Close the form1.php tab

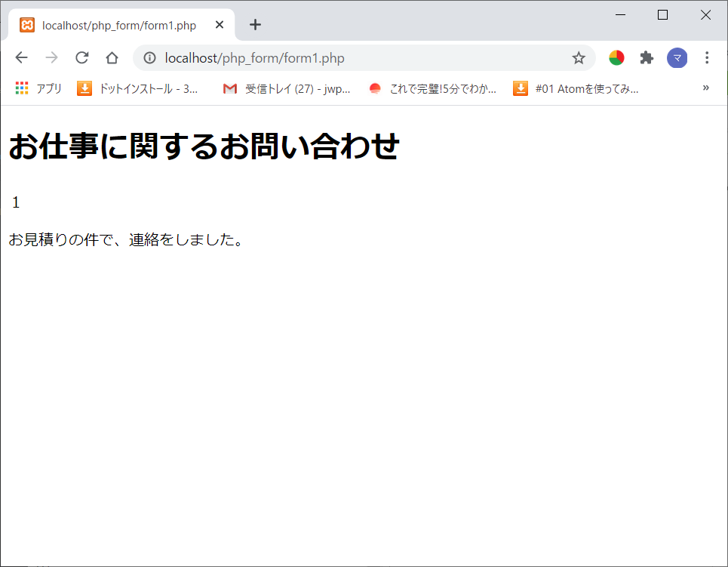[220, 25]
